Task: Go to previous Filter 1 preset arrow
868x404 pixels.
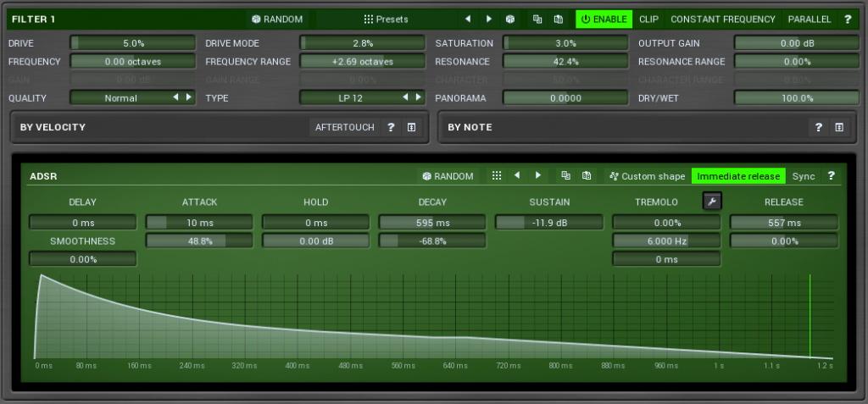Action: coord(468,19)
